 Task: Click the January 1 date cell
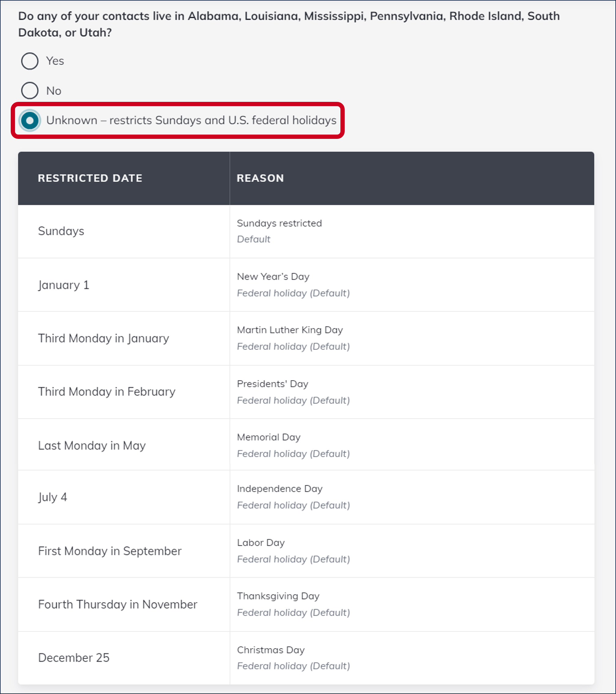[x=64, y=285]
